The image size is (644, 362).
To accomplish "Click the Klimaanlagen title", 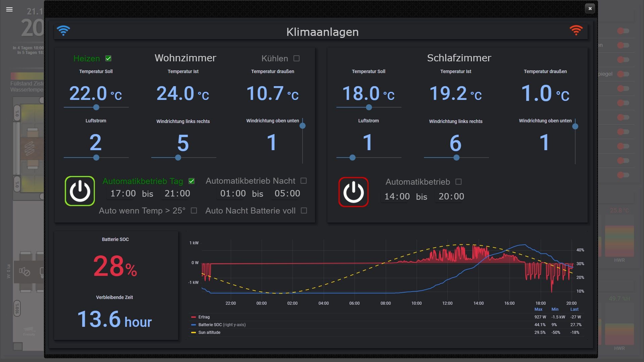I will [x=322, y=32].
